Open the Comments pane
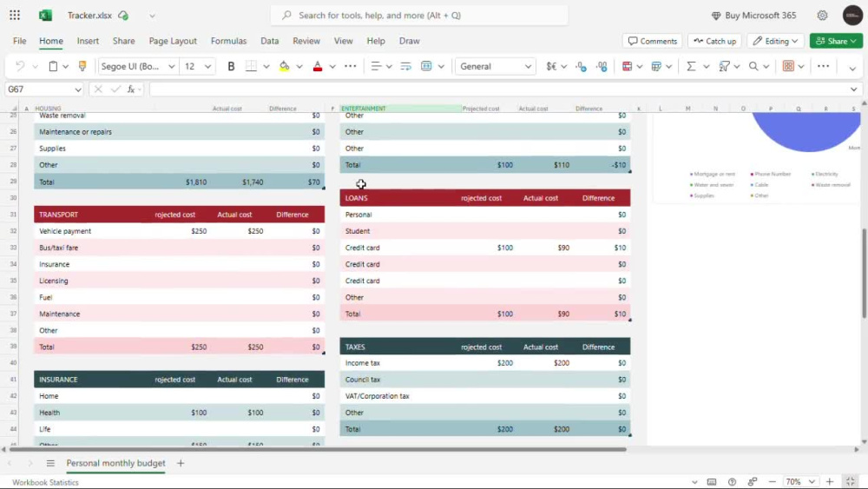The height and width of the screenshot is (489, 868). [x=653, y=41]
